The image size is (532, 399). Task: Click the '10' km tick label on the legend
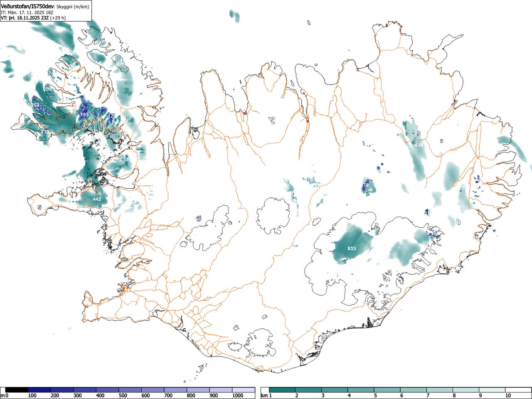507,396
